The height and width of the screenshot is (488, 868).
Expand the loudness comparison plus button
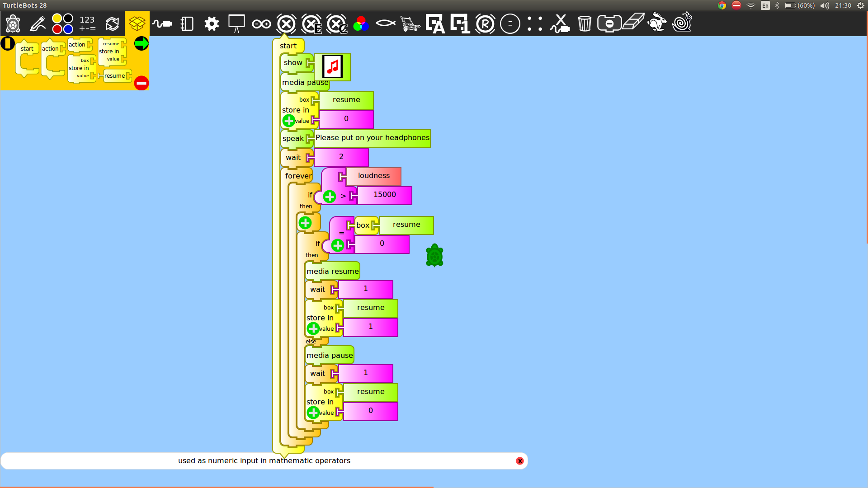click(330, 197)
